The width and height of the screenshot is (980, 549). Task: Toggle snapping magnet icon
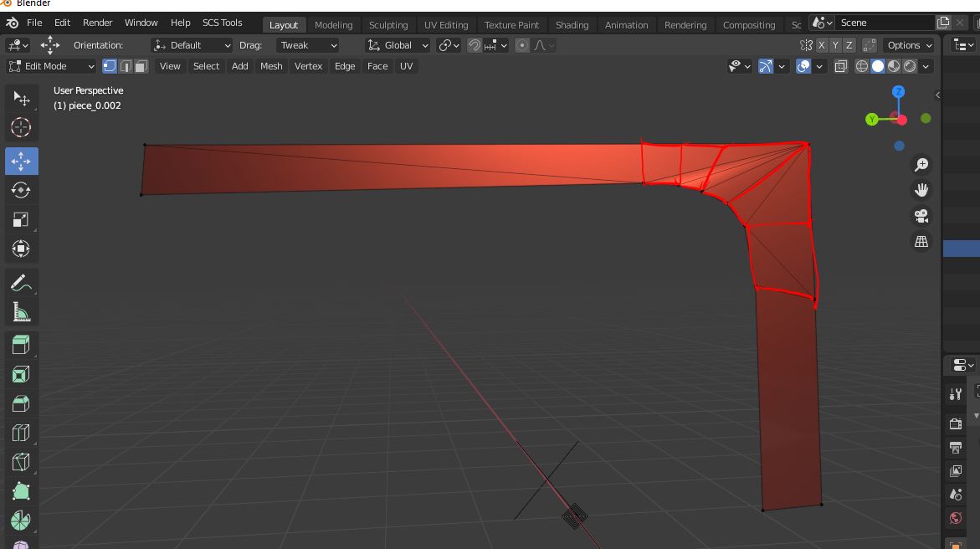[475, 46]
